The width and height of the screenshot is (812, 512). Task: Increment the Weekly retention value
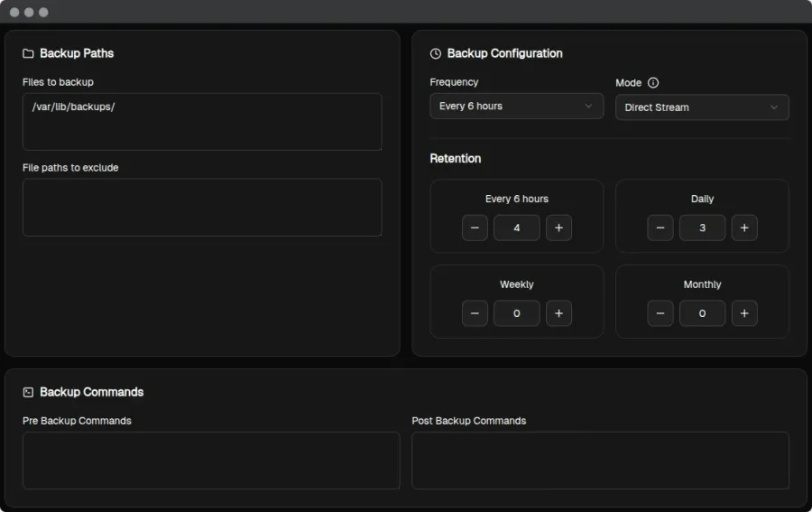tap(558, 313)
